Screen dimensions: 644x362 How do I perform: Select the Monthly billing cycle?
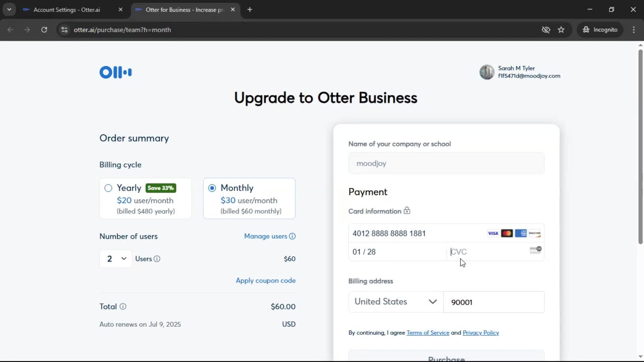[x=212, y=188]
